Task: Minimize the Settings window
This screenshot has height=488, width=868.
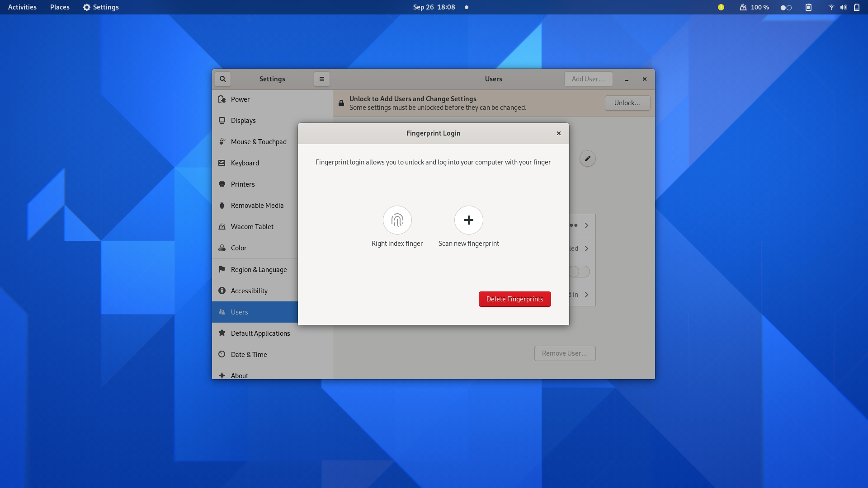Action: [626, 79]
